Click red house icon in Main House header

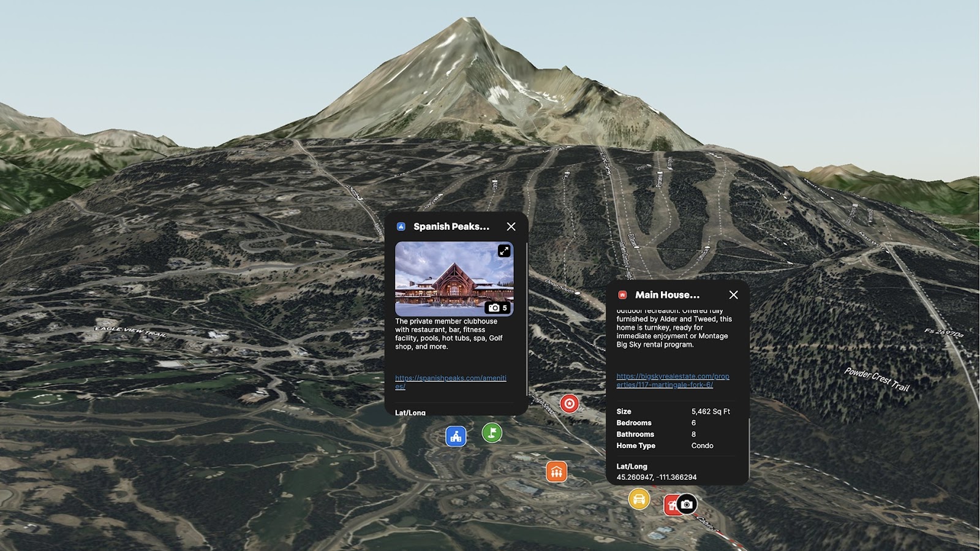point(622,295)
